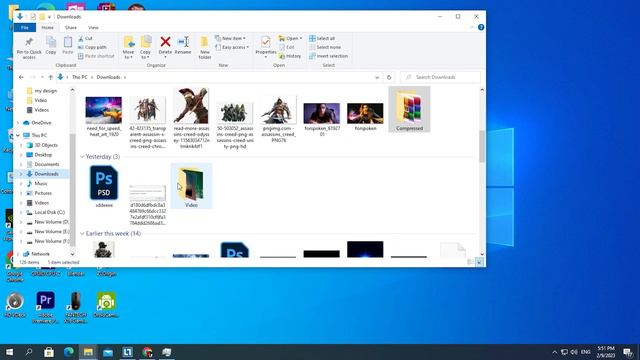Screen dimensions: 640x360
Task: Refresh the Downloads folder
Action: point(389,77)
